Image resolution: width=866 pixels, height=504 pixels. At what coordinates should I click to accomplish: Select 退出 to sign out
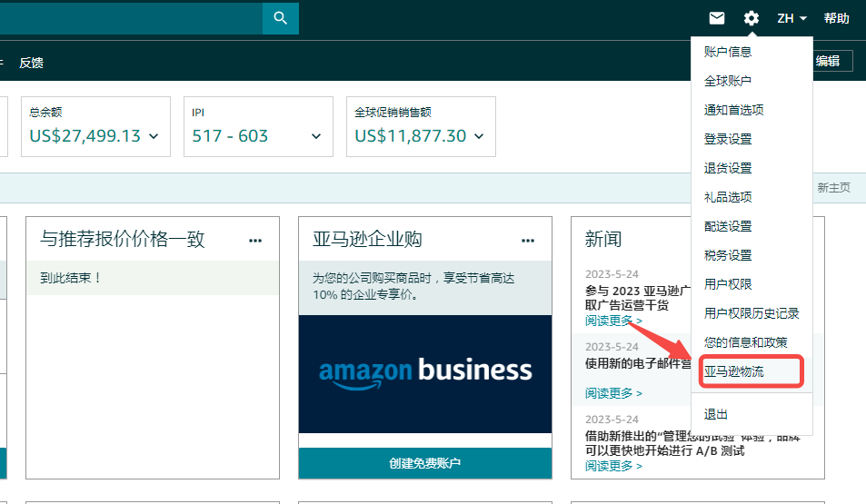[x=716, y=415]
